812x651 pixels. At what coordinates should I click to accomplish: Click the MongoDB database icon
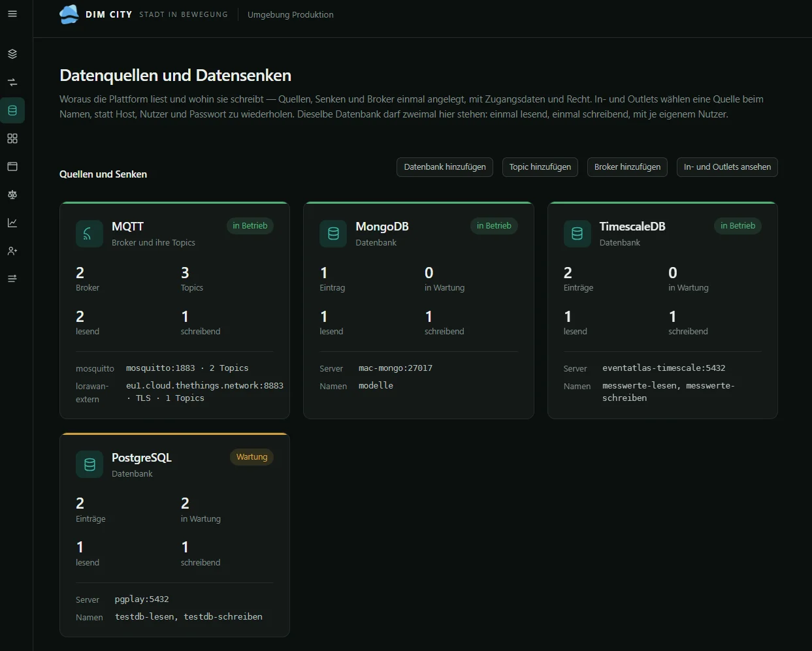(333, 234)
